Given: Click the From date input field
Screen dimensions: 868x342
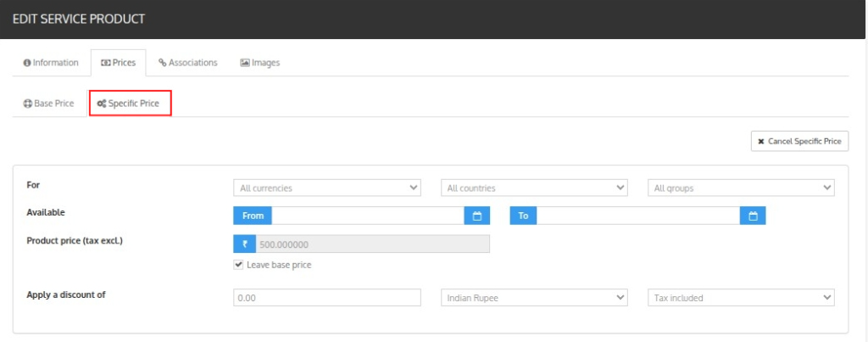Looking at the screenshot, I should coord(368,216).
